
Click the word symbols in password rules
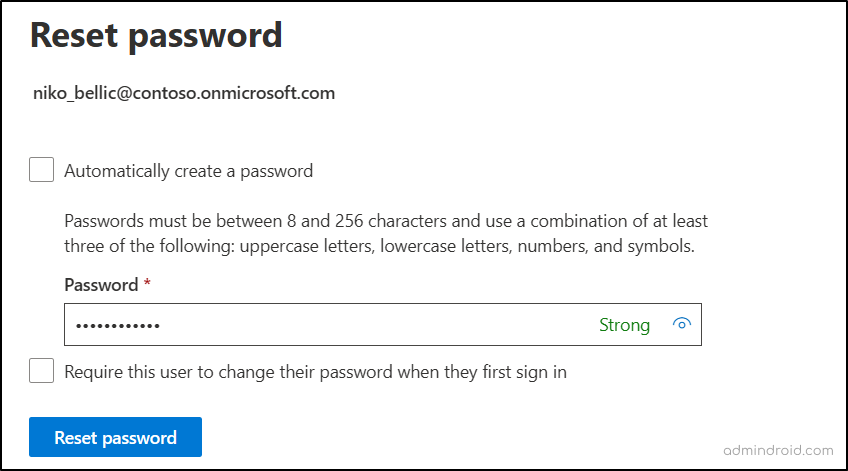click(659, 246)
